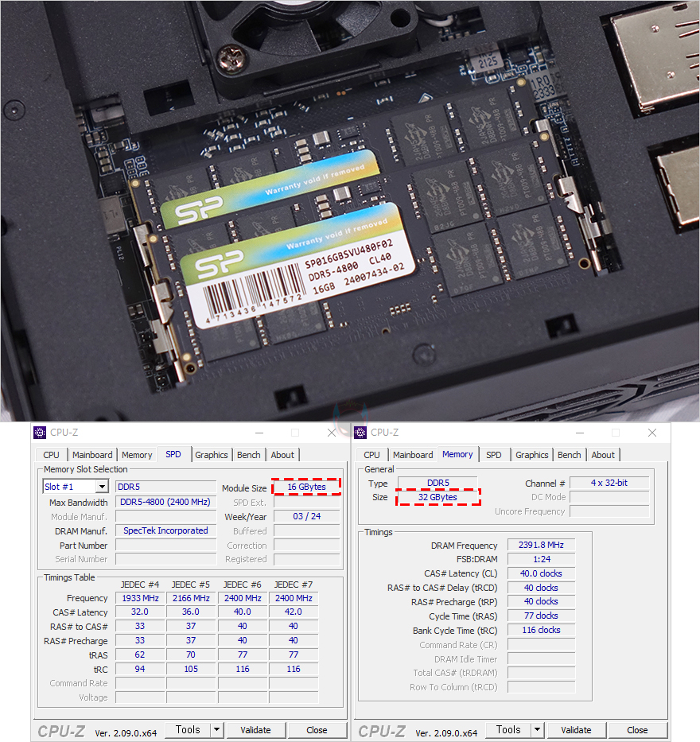
Task: Click the Bank Cycle Time 116 clocks value
Action: (x=541, y=631)
